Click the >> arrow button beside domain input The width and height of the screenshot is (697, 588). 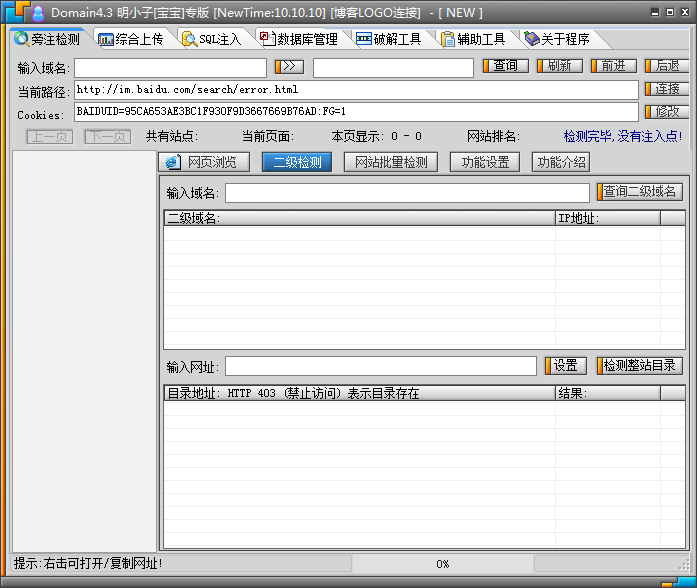tap(289, 67)
